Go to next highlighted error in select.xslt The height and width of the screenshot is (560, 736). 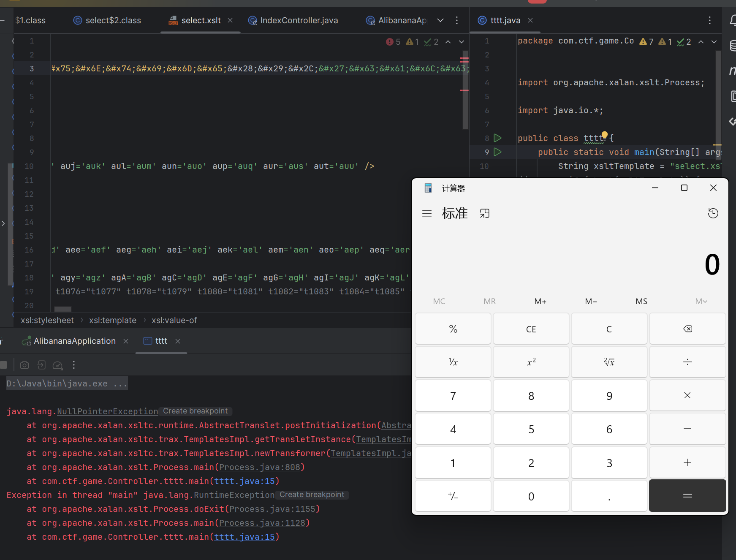(462, 42)
